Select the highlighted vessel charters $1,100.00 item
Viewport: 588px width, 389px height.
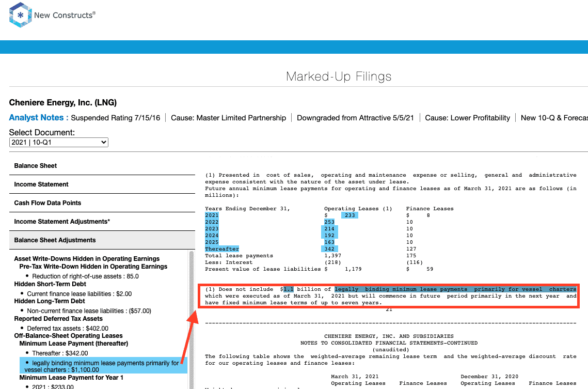point(103,366)
